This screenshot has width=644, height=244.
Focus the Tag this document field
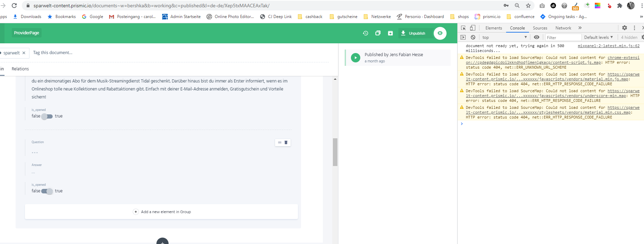pyautogui.click(x=53, y=53)
